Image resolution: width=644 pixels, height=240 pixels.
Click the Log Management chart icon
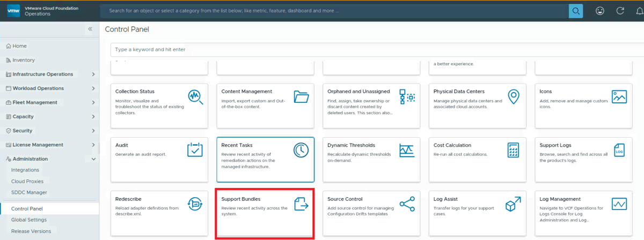point(619,204)
